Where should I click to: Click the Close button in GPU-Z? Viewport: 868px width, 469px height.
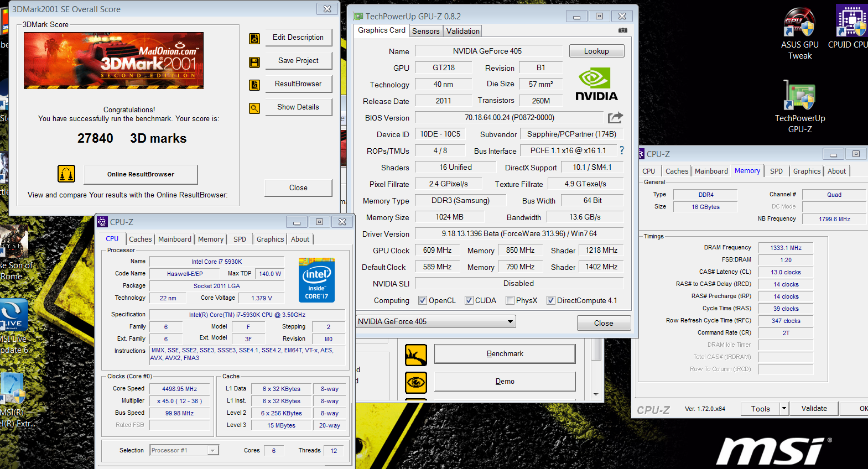pyautogui.click(x=604, y=323)
